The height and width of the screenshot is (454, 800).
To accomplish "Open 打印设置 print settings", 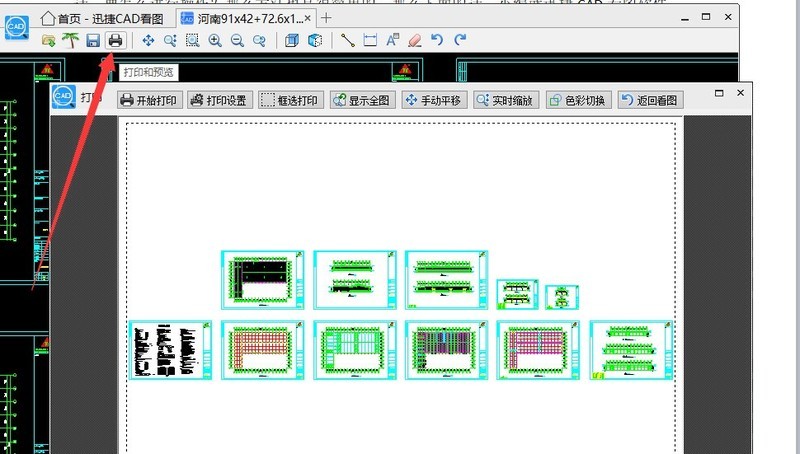I will (x=218, y=100).
